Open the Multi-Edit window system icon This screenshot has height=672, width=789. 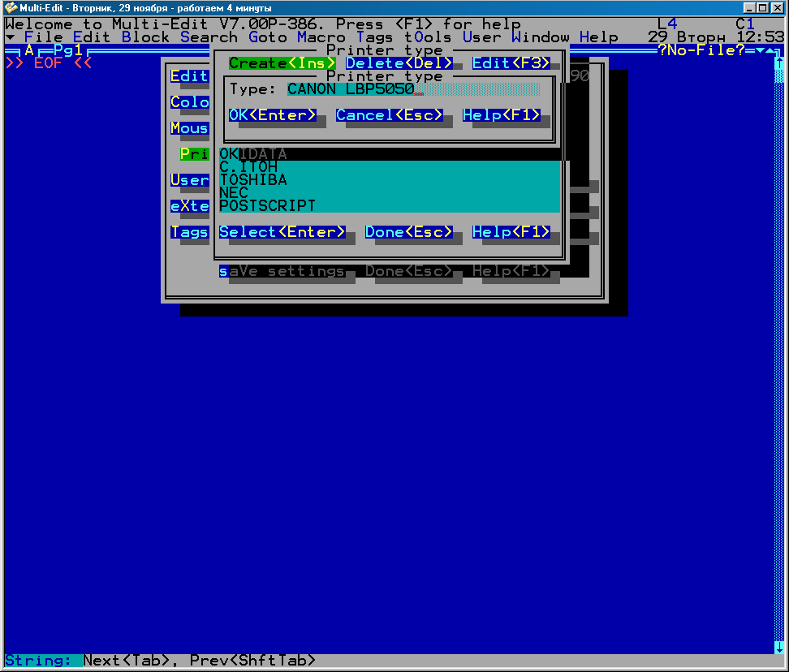pos(11,7)
